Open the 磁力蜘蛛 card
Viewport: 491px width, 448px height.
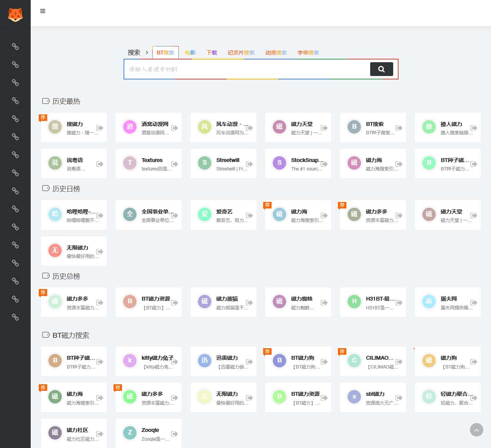(298, 302)
